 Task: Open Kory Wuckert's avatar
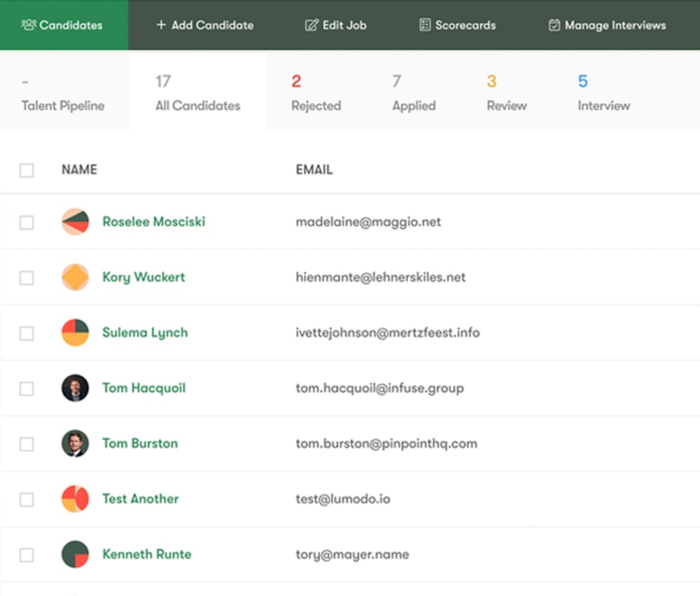tap(75, 277)
